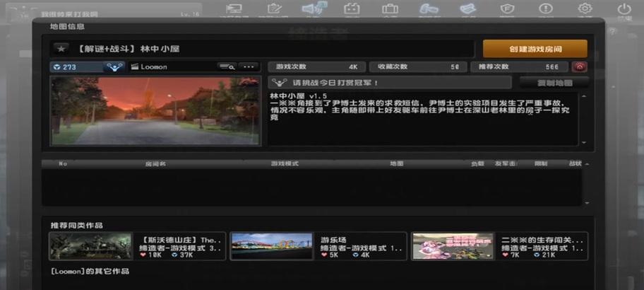Click the medal icon next to 273

coord(114,67)
